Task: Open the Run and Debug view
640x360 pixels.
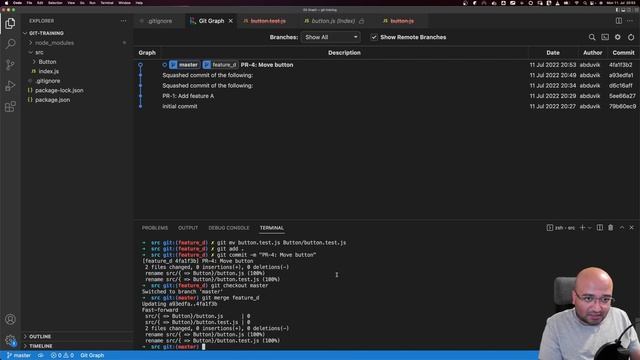Action: point(10,86)
